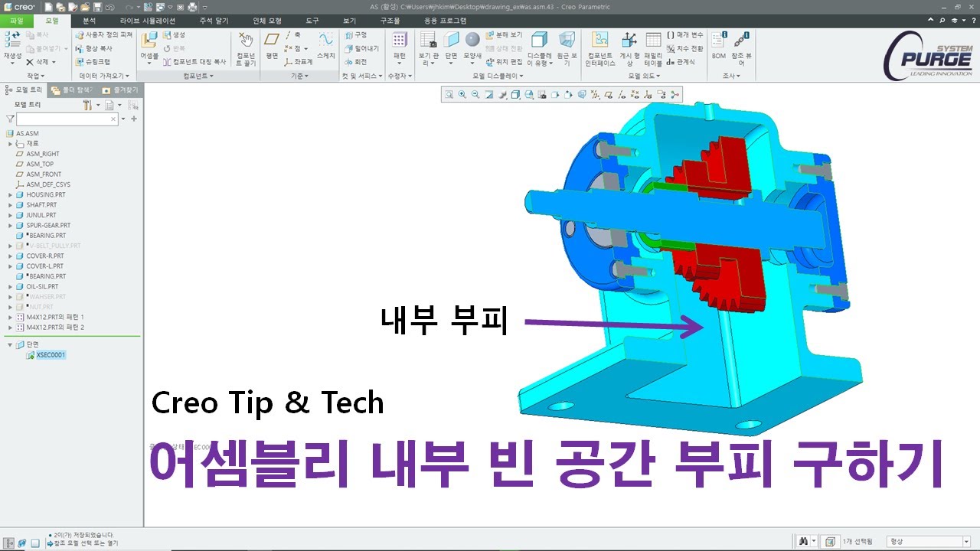
Task: Open the 파일 (File) menu tab
Action: pos(17,21)
